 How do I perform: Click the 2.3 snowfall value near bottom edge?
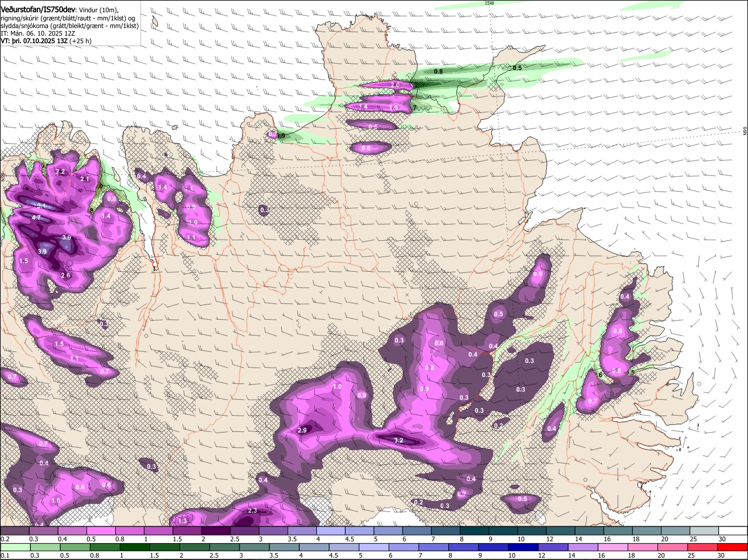pos(252,510)
